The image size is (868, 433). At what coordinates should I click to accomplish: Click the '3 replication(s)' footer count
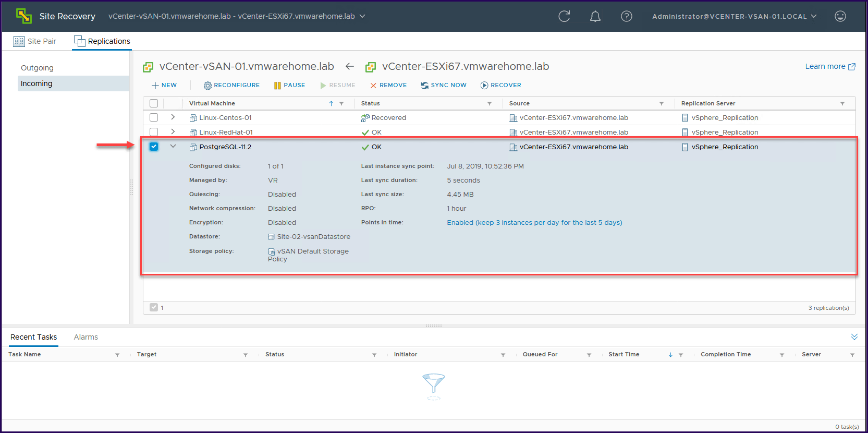tap(829, 308)
